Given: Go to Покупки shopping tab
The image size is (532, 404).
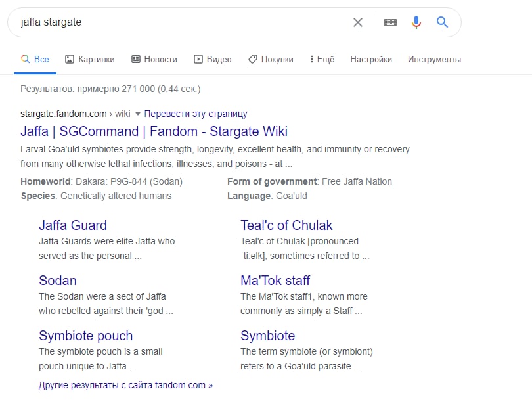Looking at the screenshot, I should (x=271, y=59).
